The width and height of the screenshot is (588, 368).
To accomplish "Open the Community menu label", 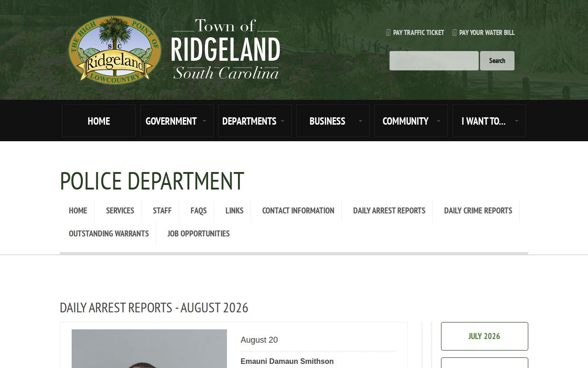I will pyautogui.click(x=406, y=121).
